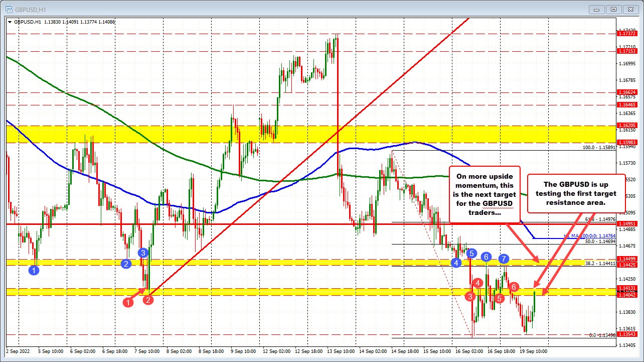644x362 pixels.
Task: Select the red circle marker numbered 6
Action: (x=513, y=287)
